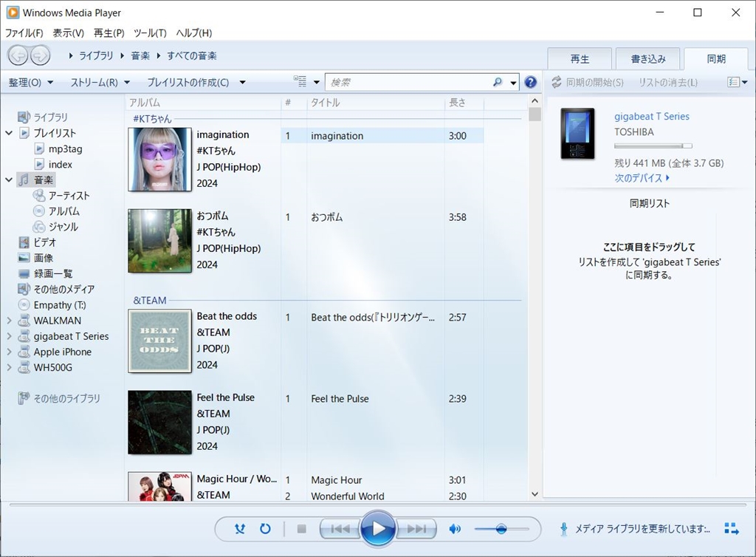Toggle shuffle playback
Screen dimensions: 756x557
pos(240,529)
